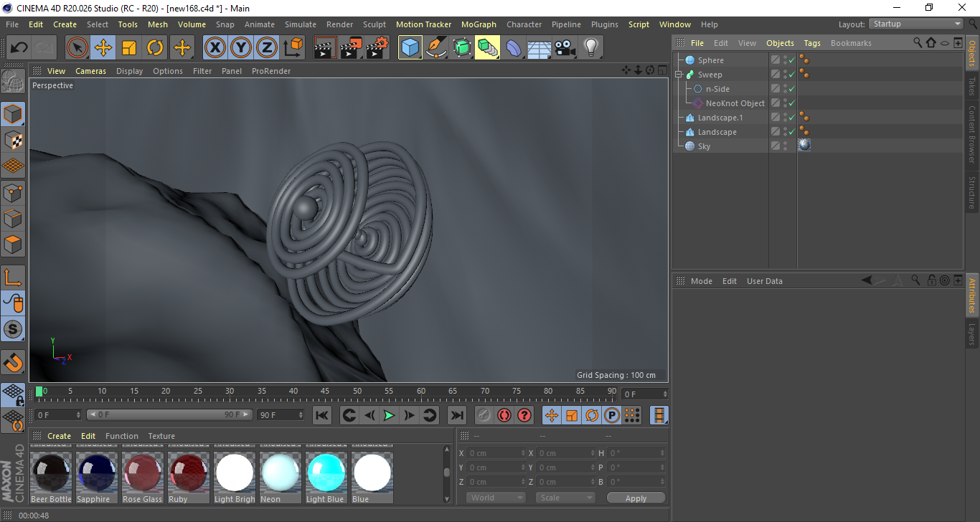Open the spline Pen tool
The height and width of the screenshot is (522, 980).
click(436, 48)
